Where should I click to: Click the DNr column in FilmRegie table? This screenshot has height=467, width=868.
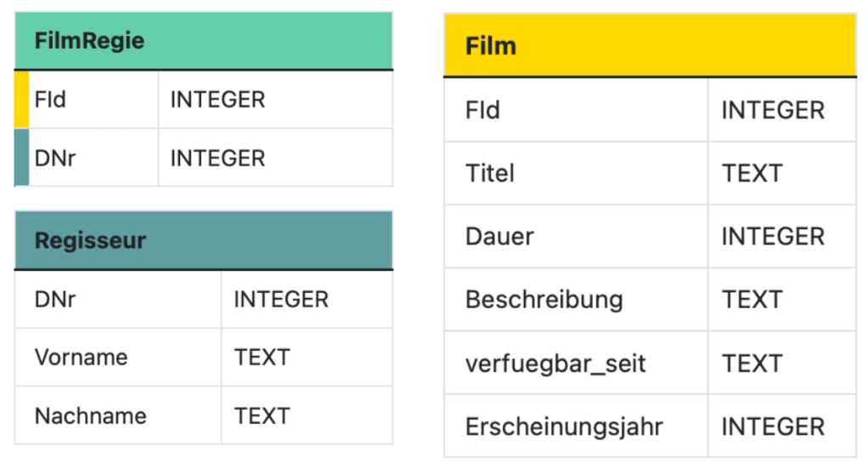(55, 158)
